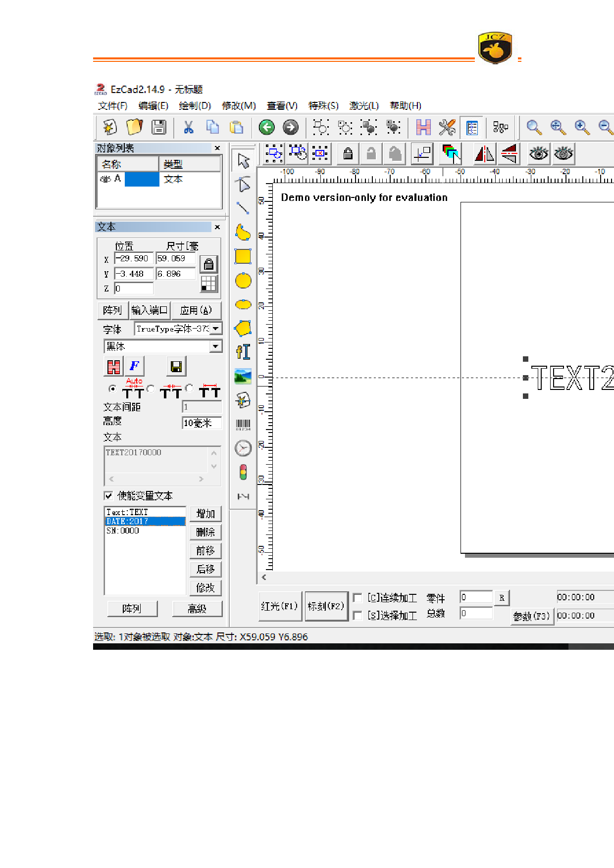Click the save file toolbar icon
614x868 pixels.
tap(158, 127)
